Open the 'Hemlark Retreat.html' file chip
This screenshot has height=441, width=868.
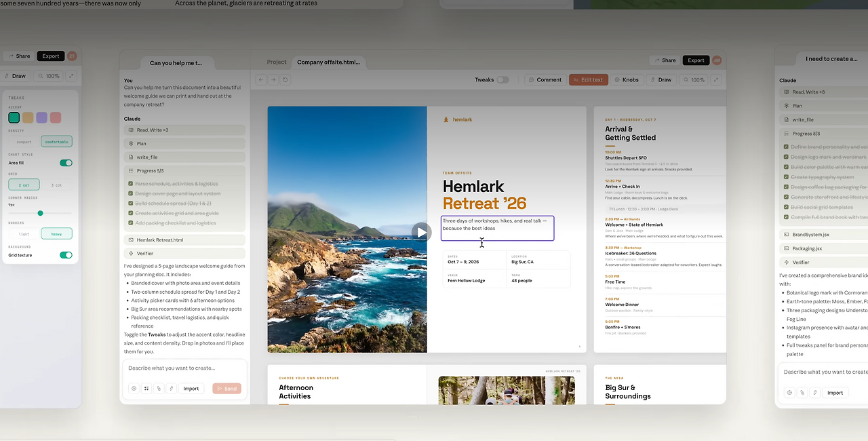[184, 239]
